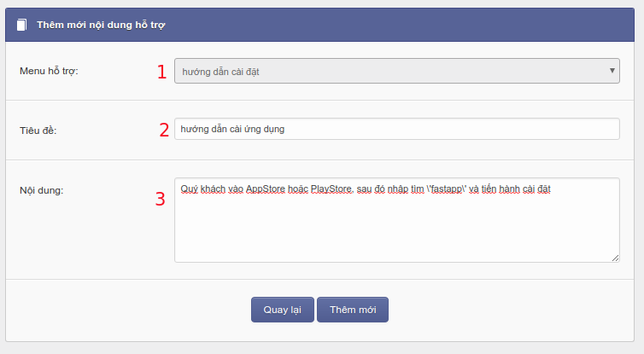
Task: Click header title 'Thêm mới nội dung hỗ trợ'
Action: point(101,25)
